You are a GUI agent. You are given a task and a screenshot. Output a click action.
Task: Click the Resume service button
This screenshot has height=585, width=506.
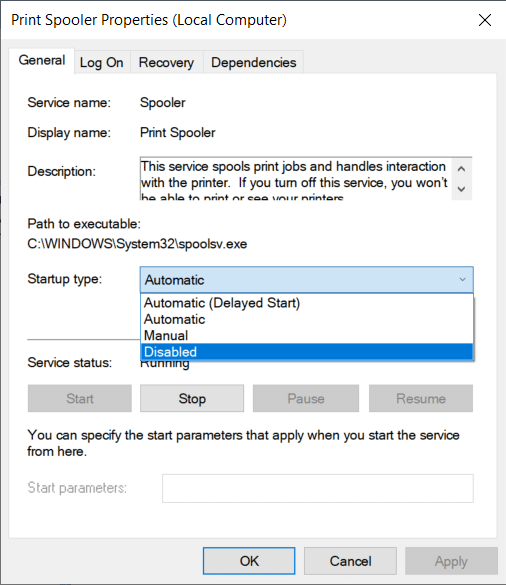(421, 398)
